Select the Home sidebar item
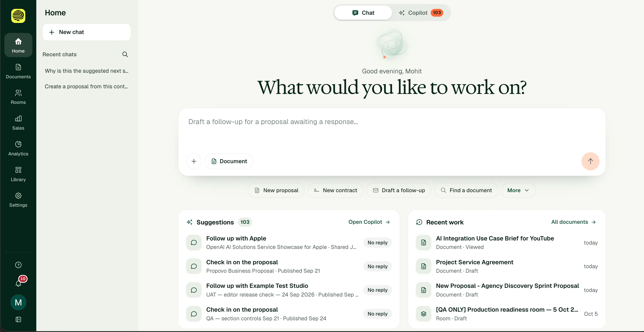Image resolution: width=644 pixels, height=332 pixels. [18, 45]
